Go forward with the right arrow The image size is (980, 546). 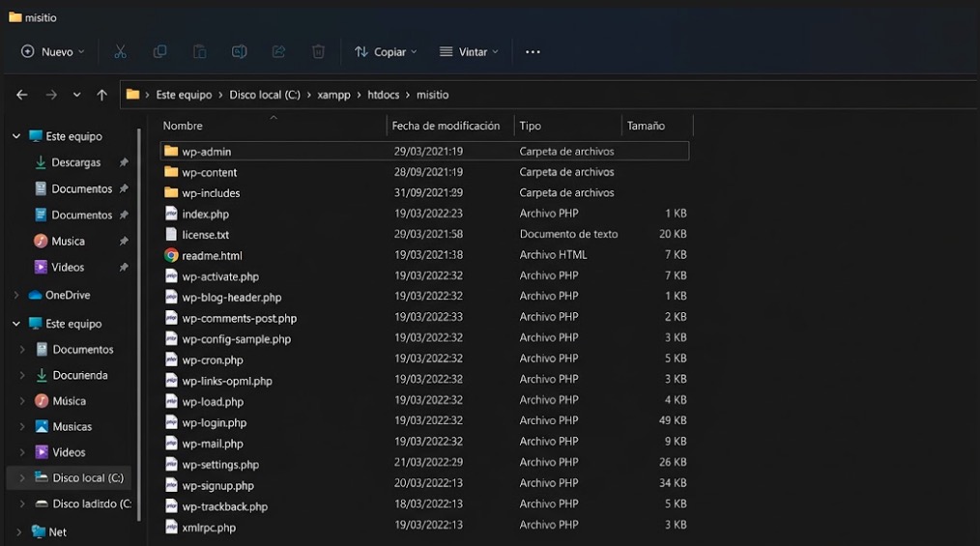(x=51, y=95)
